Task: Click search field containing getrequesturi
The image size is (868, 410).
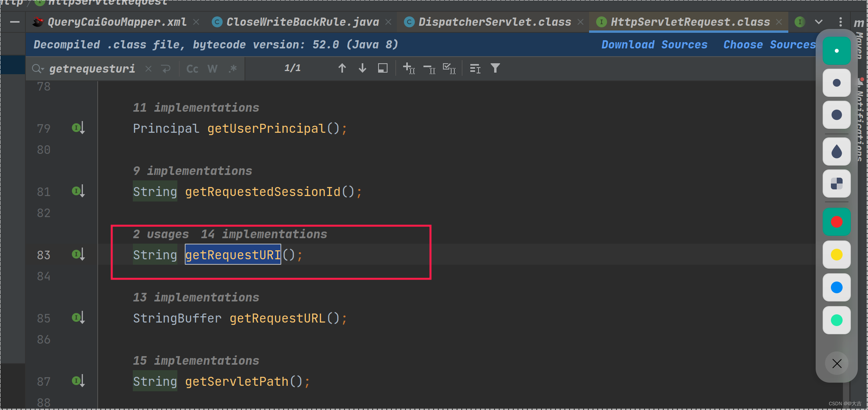Action: [92, 69]
